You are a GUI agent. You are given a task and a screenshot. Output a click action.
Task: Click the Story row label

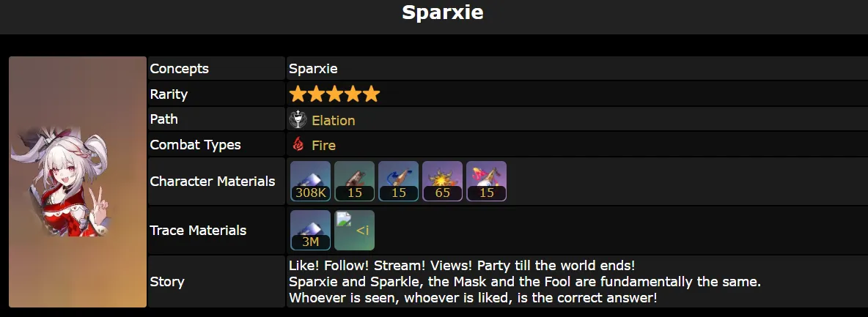click(167, 282)
